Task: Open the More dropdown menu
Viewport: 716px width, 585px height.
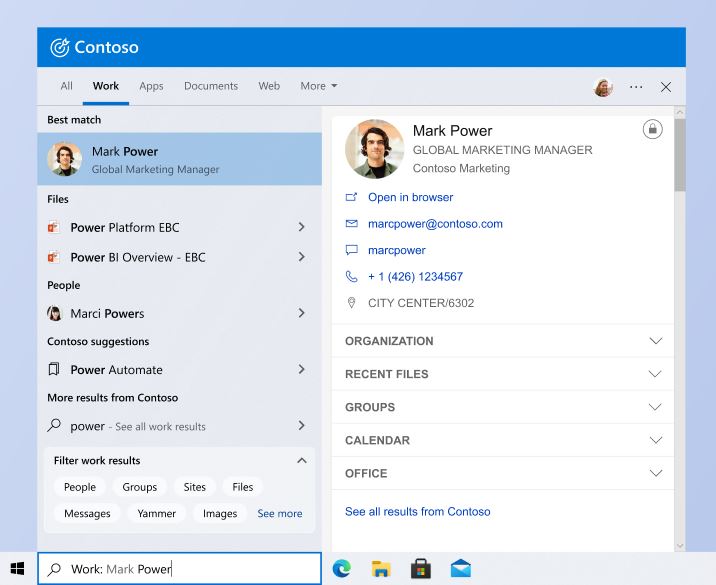Action: pos(319,86)
